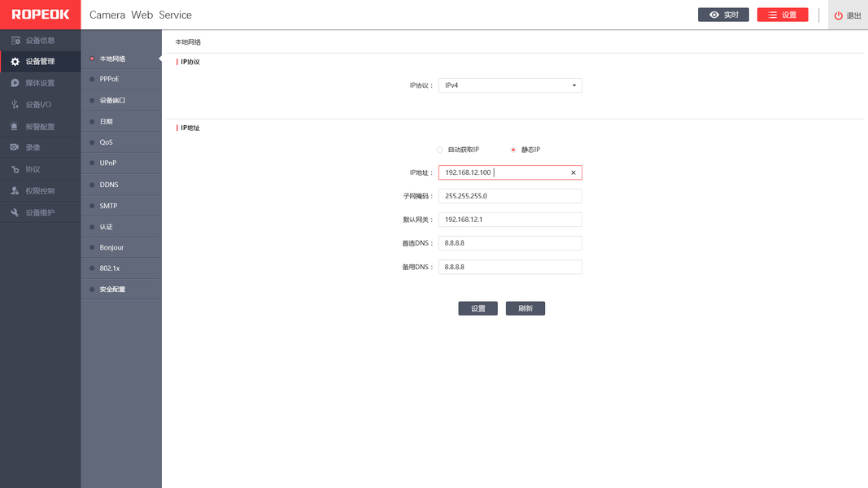Select 设备信息 in the left sidebar
Viewport: 868px width, 488px height.
41,41
